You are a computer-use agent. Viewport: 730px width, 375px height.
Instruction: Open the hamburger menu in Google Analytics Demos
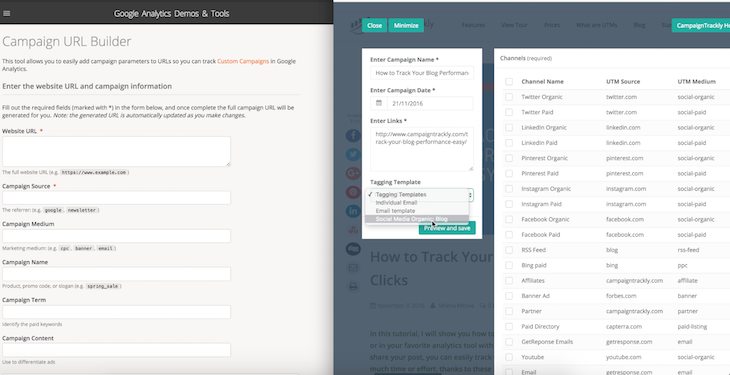[x=7, y=14]
